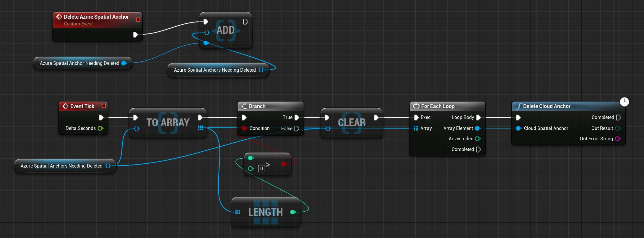Click the Cloud Spatial Anchor input pin
Screen dimensions: 644x238
tap(518, 128)
